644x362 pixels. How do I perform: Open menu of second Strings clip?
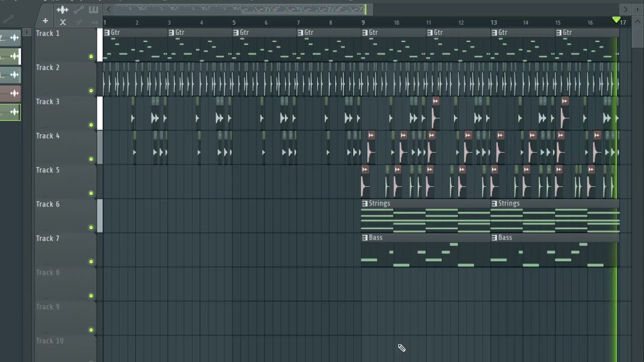click(x=494, y=203)
